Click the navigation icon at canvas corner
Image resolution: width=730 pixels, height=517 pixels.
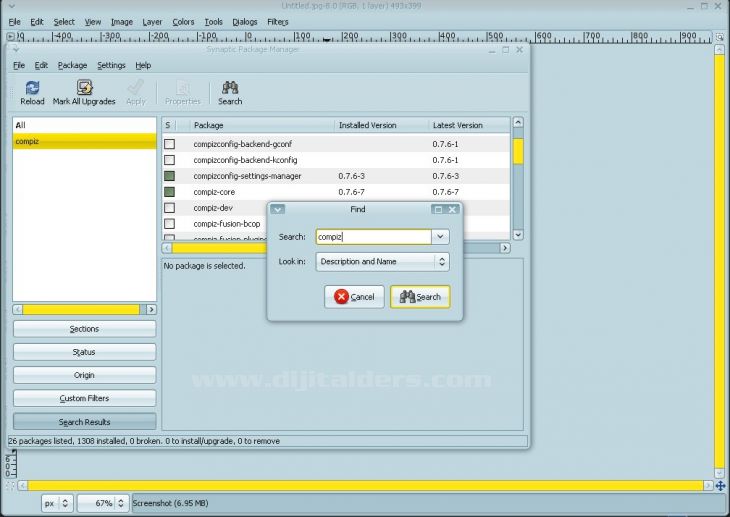point(720,485)
